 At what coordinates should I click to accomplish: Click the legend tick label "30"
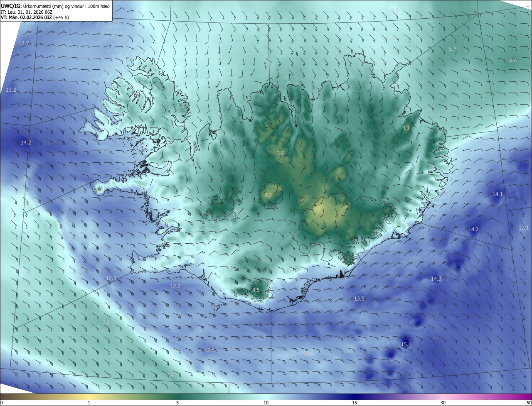pos(443,403)
